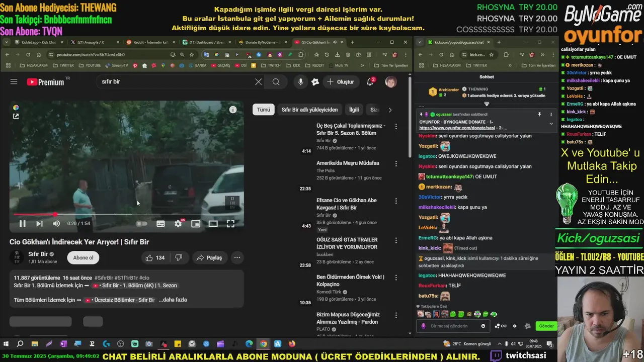Open YouTube notifications bell
The height and width of the screenshot is (362, 644).
(x=370, y=81)
